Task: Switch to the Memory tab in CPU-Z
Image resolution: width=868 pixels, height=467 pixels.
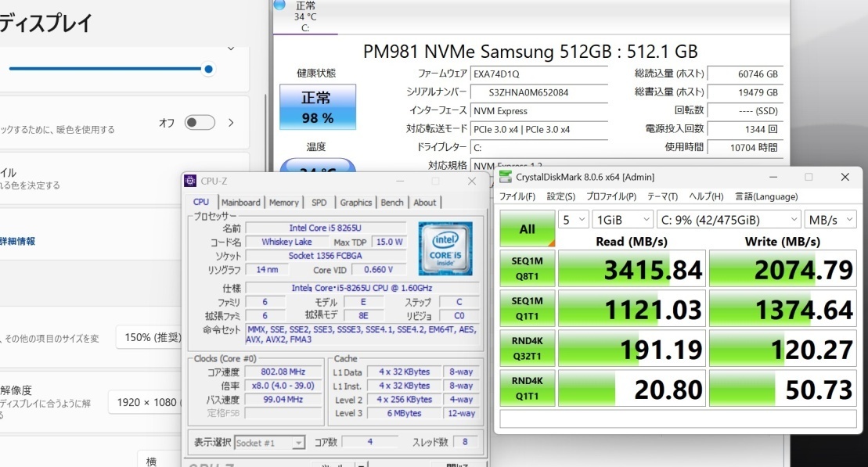Action: pos(283,203)
